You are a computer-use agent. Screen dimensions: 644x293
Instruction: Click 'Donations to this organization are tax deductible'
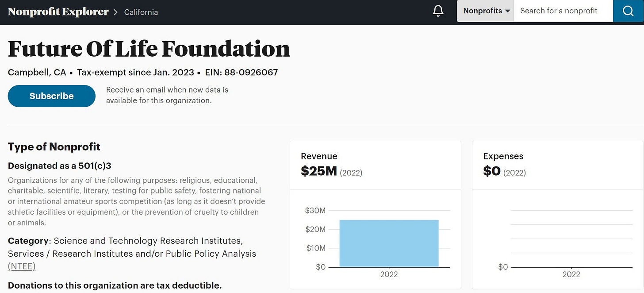115,285
